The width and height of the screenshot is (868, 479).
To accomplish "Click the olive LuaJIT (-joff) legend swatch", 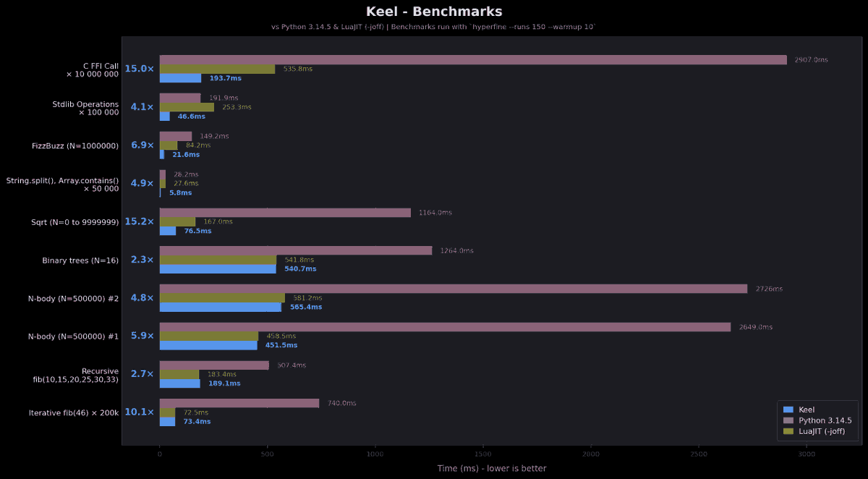I will [788, 431].
